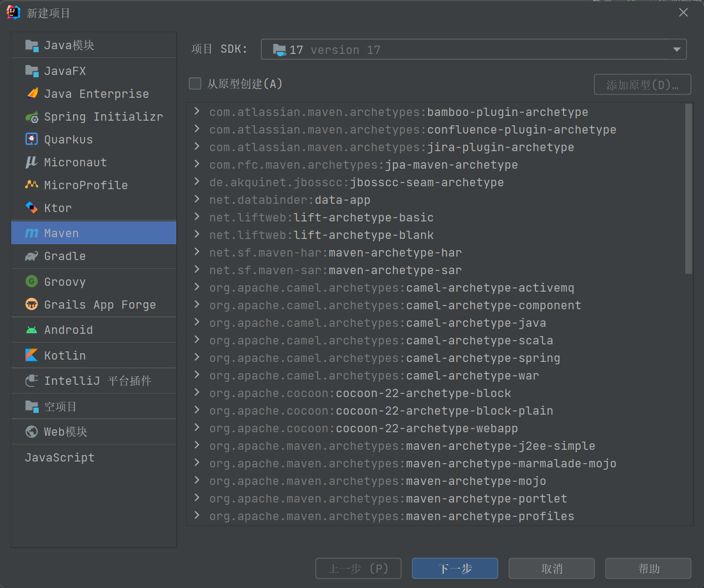Expand camel-archetype-activemq node
This screenshot has height=588, width=704.
tap(197, 287)
